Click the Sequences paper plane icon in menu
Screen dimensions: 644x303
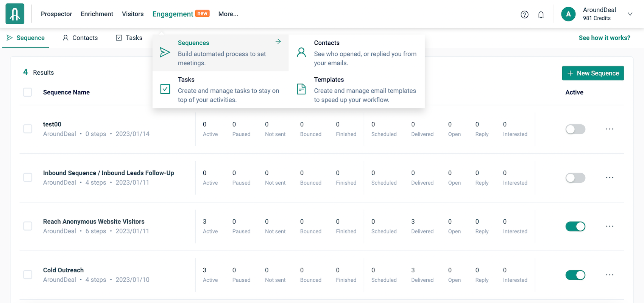[x=165, y=52]
